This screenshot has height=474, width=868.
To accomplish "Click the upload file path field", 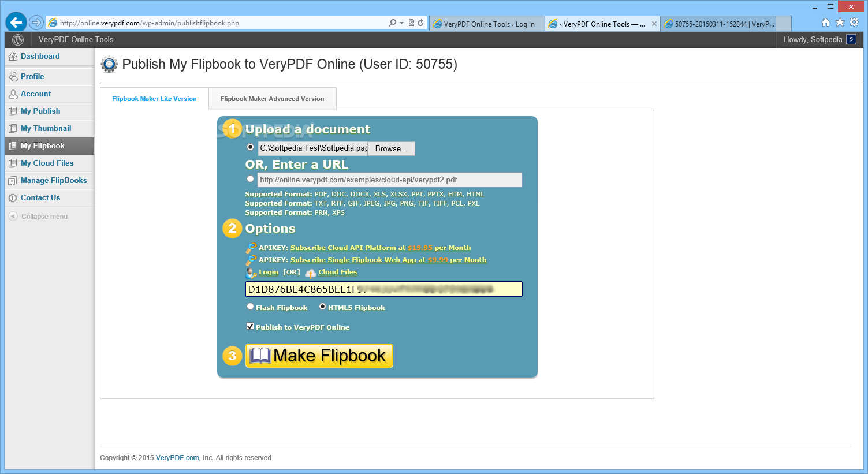I will pyautogui.click(x=312, y=148).
